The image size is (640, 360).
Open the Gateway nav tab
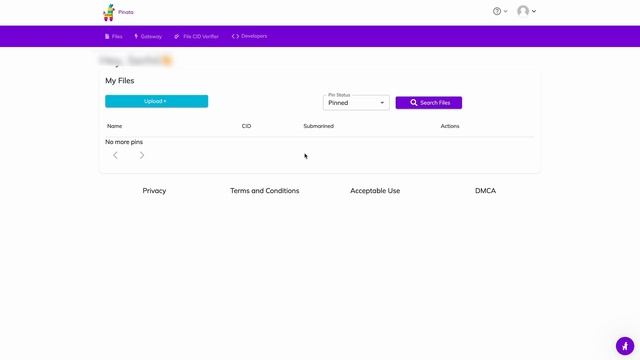point(148,36)
